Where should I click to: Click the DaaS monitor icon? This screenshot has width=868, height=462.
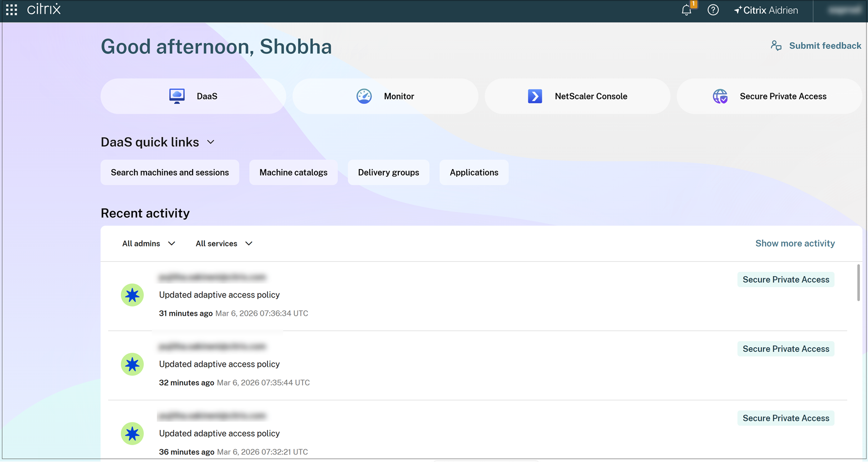point(177,96)
